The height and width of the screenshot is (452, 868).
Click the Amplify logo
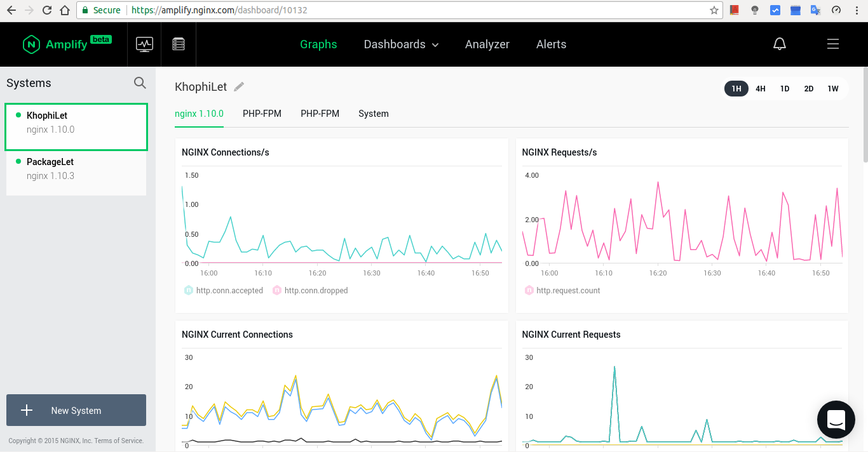coord(66,44)
